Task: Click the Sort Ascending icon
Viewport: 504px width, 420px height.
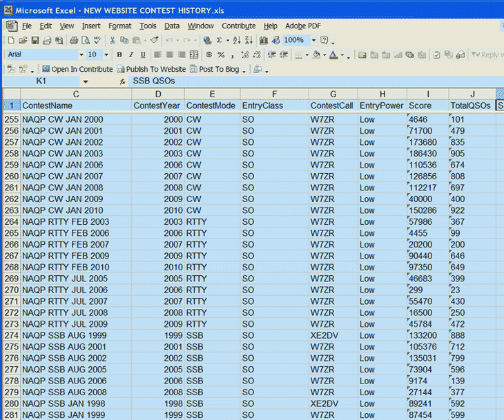Action: (237, 41)
